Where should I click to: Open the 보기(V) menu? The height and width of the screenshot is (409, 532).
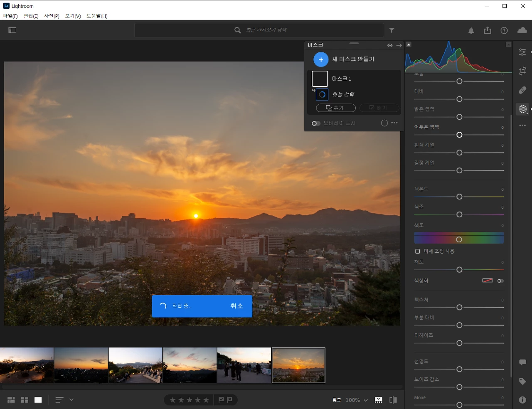click(x=73, y=16)
